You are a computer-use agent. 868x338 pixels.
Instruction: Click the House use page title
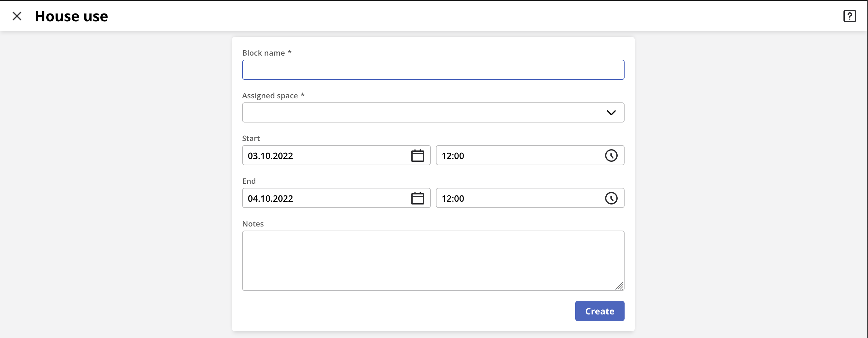(71, 16)
